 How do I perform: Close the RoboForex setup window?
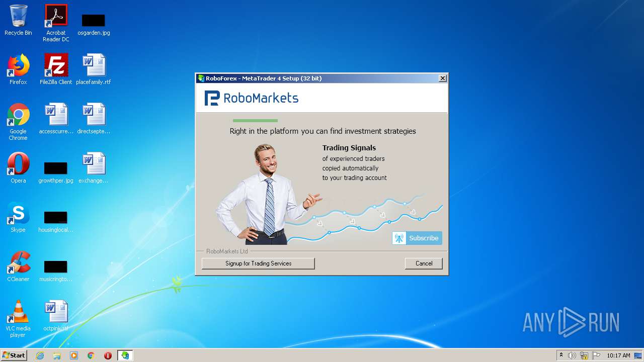(x=443, y=78)
